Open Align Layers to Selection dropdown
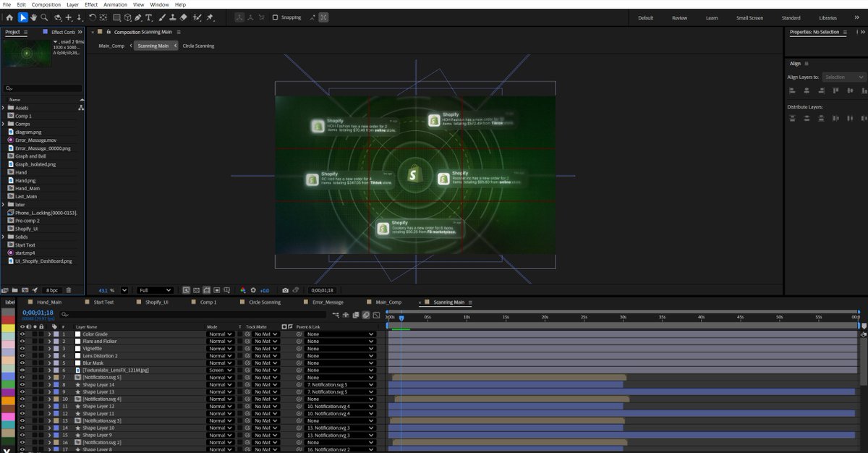Image resolution: width=868 pixels, height=453 pixels. (844, 77)
